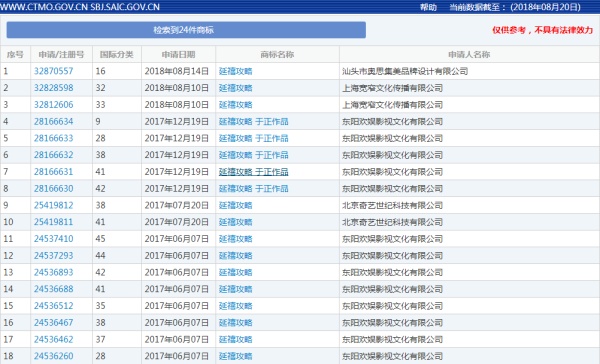Select applicant 上海宽宥文化传播有限公司 in row 2
The height and width of the screenshot is (364, 600).
(392, 88)
